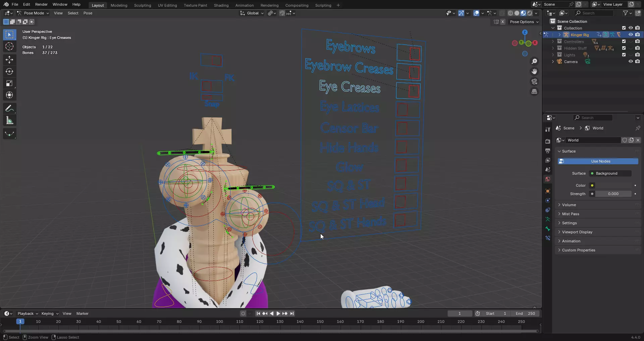Toggle Kinger Rig viewport visibility eye
This screenshot has height=341, width=644.
[x=631, y=35]
